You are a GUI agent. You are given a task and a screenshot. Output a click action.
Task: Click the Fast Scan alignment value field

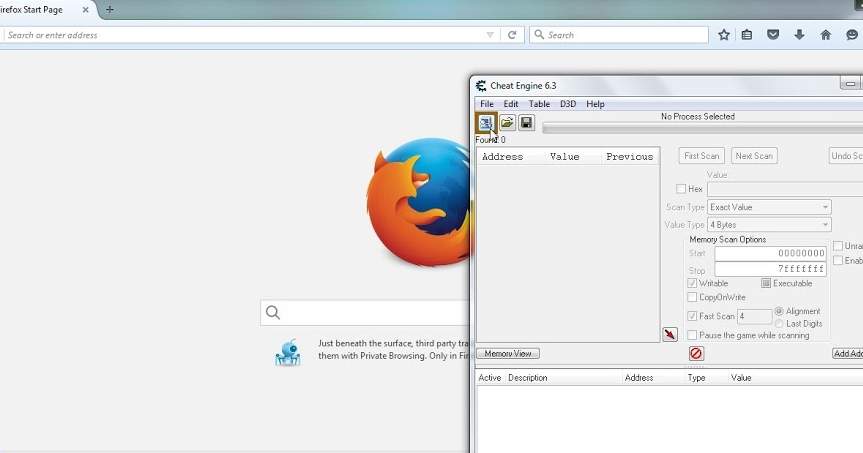(755, 316)
